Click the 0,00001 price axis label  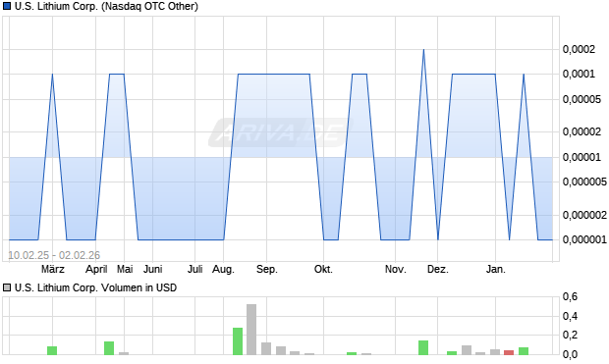point(581,157)
